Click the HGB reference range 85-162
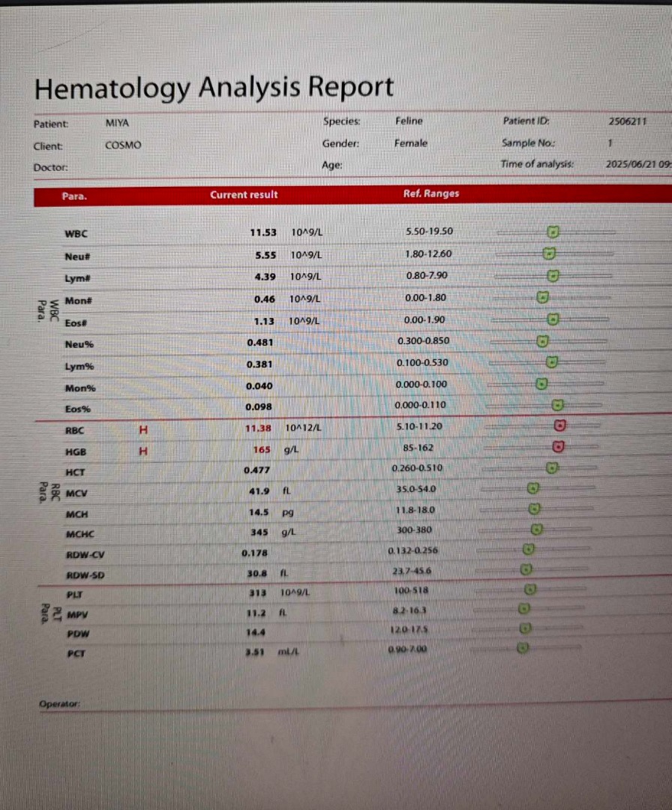This screenshot has width=672, height=810. [x=418, y=448]
